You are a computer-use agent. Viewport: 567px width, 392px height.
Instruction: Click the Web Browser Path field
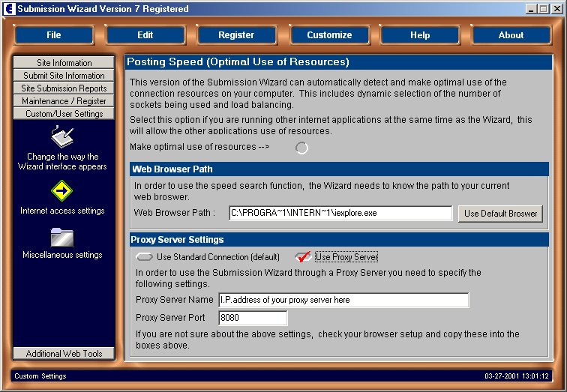click(x=340, y=213)
